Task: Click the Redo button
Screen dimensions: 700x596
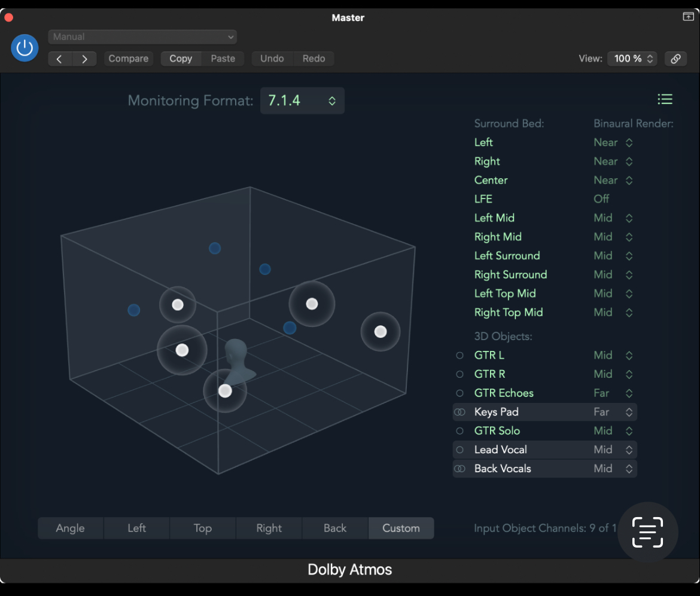Action: [314, 59]
